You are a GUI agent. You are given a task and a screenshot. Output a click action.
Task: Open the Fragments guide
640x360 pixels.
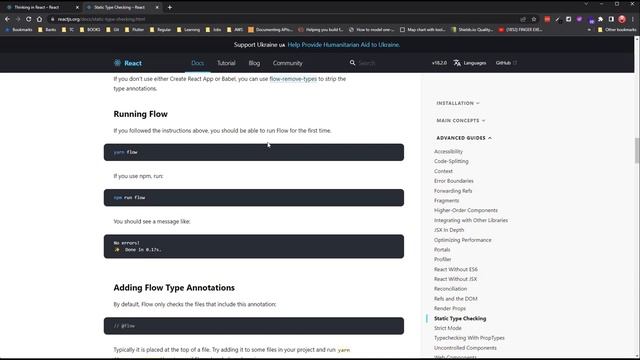(x=447, y=200)
